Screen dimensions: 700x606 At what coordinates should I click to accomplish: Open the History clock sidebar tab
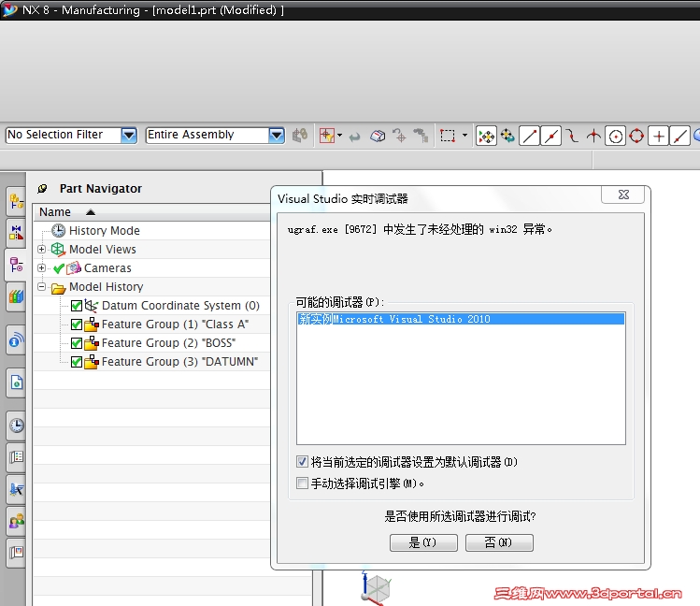coord(16,426)
